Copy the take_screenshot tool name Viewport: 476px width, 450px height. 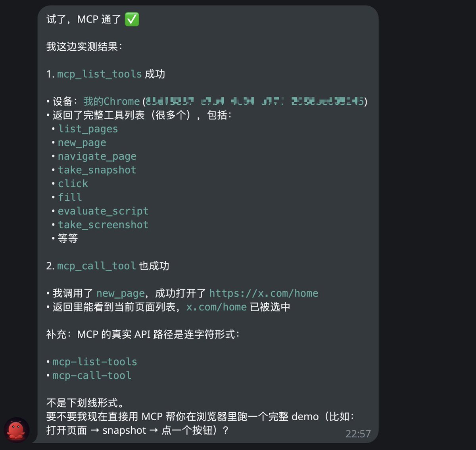click(103, 225)
